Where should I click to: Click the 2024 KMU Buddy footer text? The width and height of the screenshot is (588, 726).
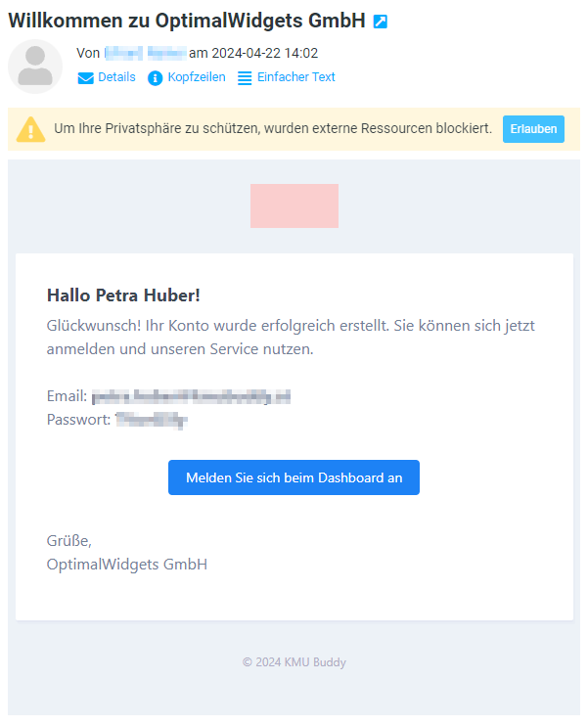tap(294, 662)
